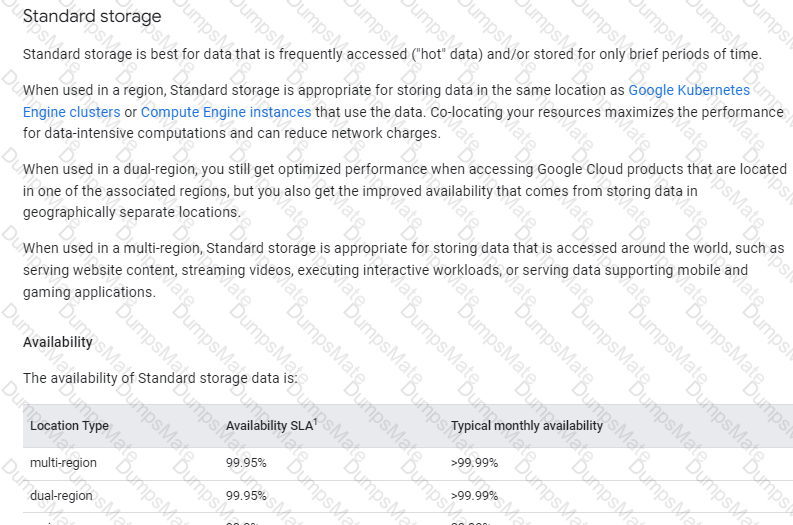Click the text 'geographically separate locations'
The image size is (793, 525).
coord(131,212)
